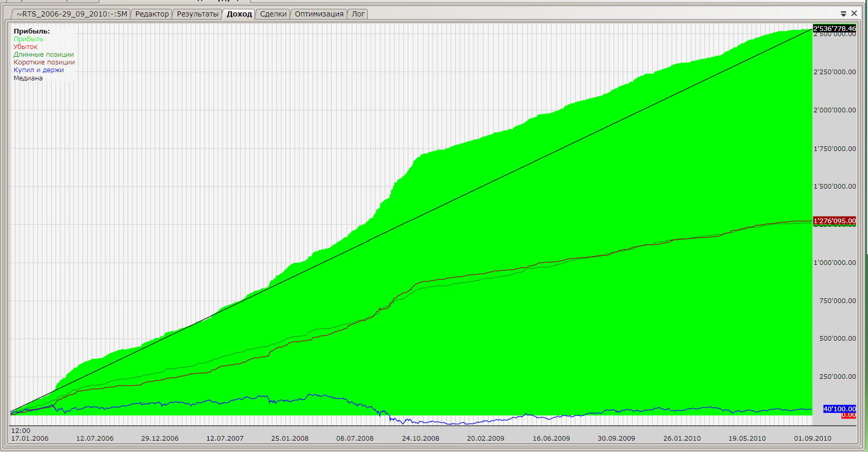Click the 12.07.2007 date label
This screenshot has height=452, width=868.
coord(225,439)
